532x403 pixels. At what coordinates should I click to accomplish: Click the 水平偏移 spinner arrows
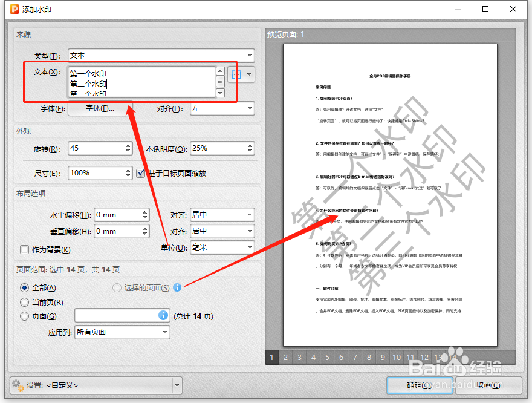[x=145, y=215]
